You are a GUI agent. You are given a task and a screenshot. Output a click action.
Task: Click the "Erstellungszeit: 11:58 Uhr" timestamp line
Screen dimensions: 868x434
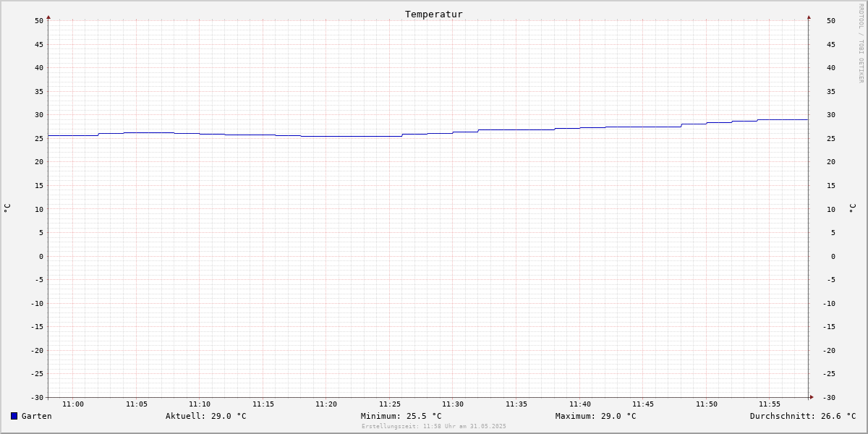434,426
